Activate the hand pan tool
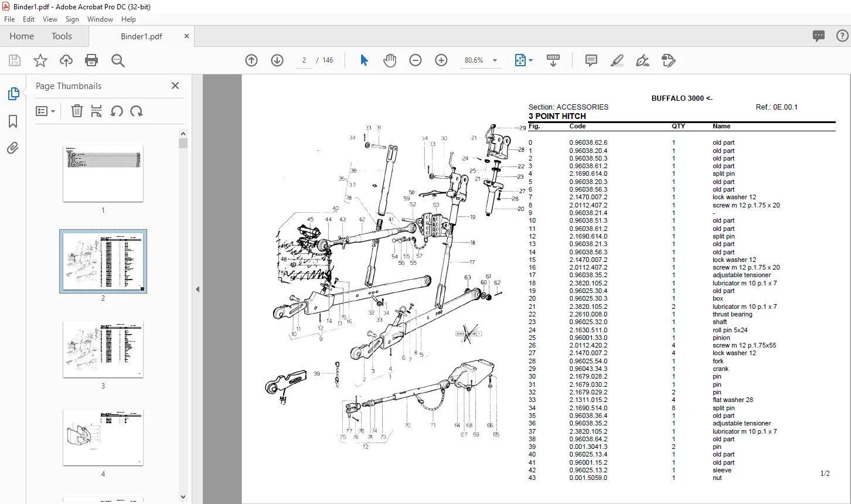851x504 pixels. click(390, 60)
